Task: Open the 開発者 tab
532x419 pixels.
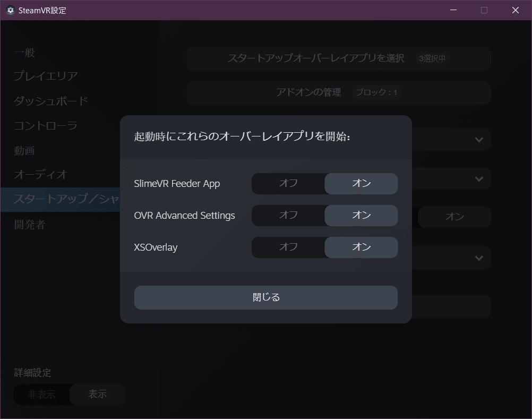Action: point(30,225)
